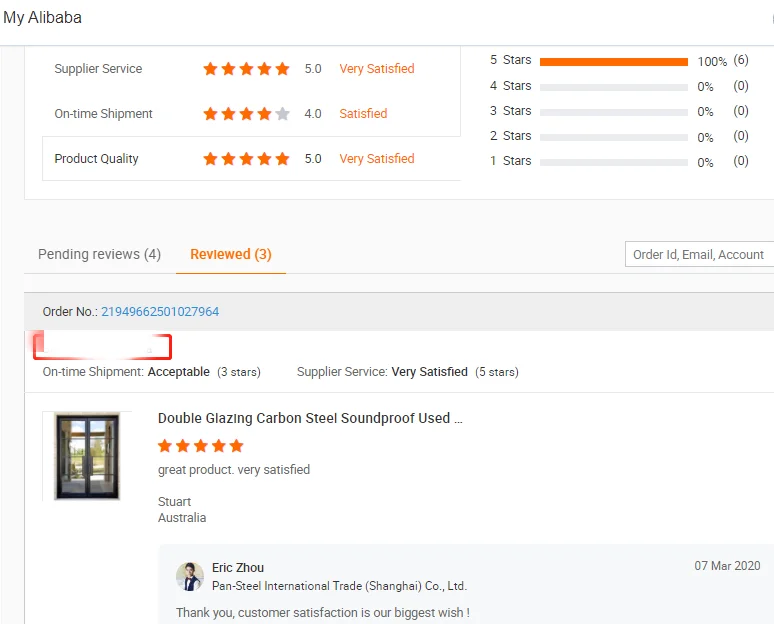
Task: Click the grey fifth star for On-time Shipment
Action: (282, 114)
